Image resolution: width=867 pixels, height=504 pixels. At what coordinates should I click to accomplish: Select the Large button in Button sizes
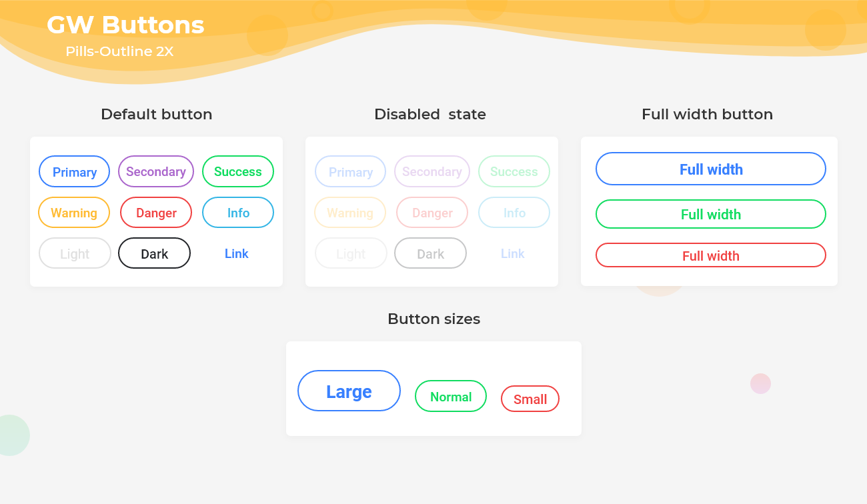349,391
